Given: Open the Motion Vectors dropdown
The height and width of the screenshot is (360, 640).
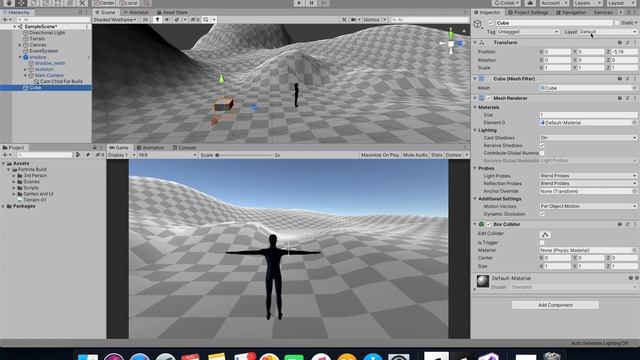Looking at the screenshot, I should point(588,206).
